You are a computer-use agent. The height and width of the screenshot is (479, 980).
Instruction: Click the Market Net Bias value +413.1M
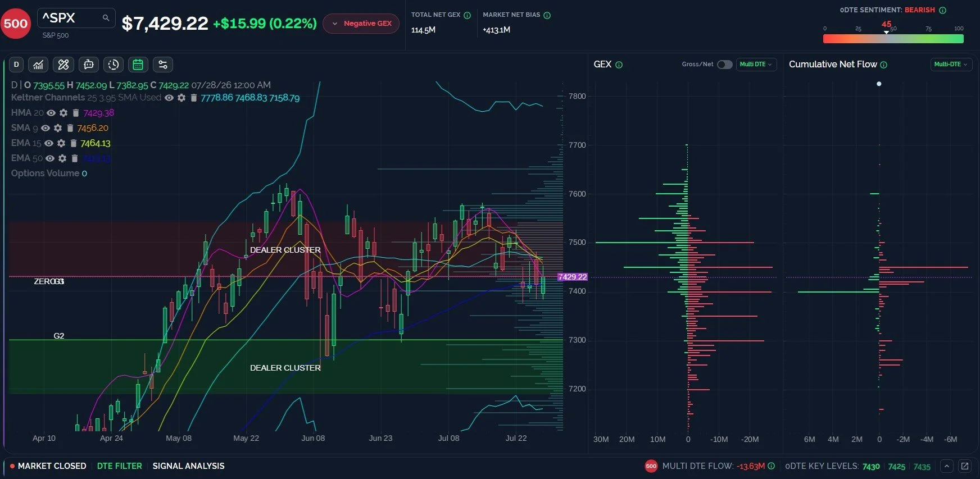(497, 30)
